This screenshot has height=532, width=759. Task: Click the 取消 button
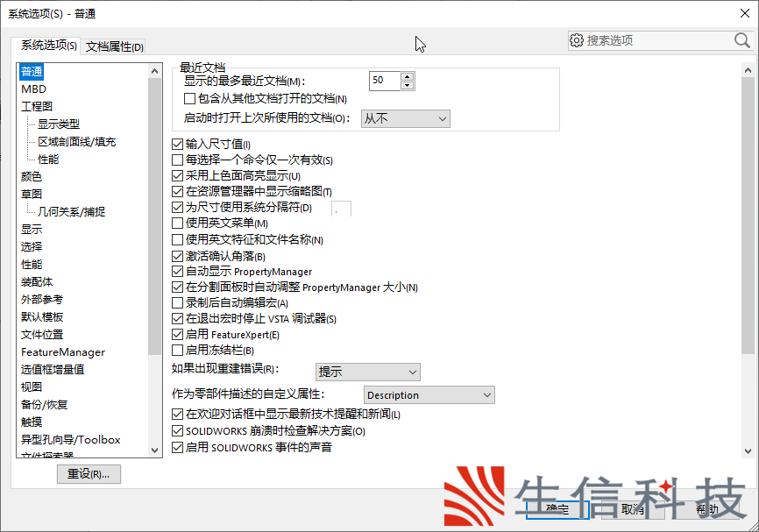[x=632, y=509]
